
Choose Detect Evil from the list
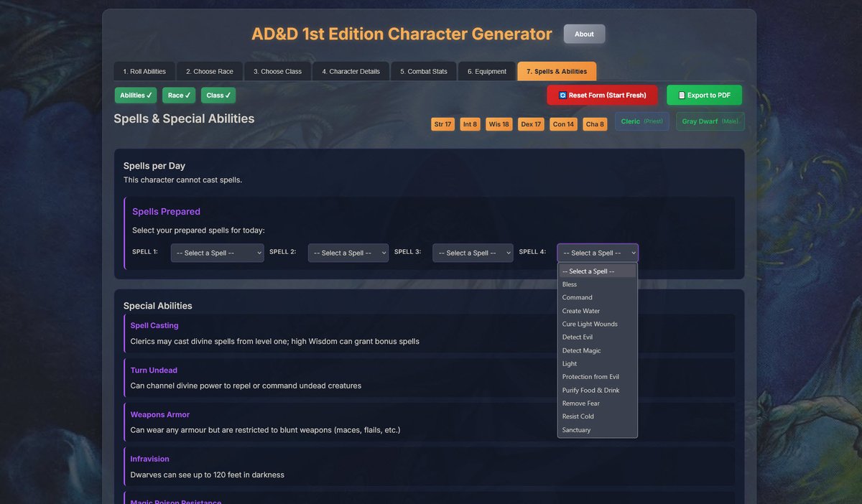(598, 337)
